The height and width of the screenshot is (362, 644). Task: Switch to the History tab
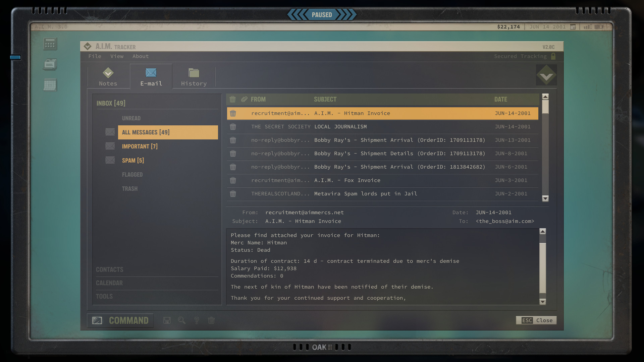(194, 77)
